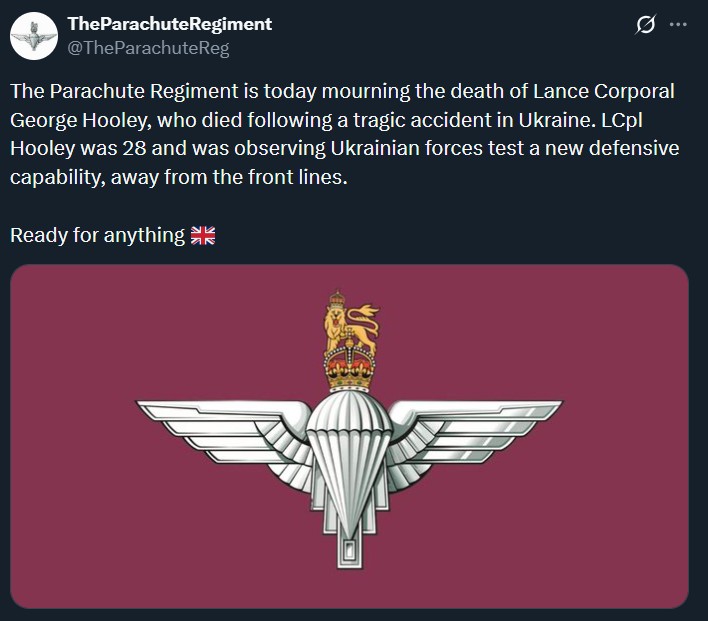Open the maroon regiment badge image
The image size is (708, 621).
point(349,436)
